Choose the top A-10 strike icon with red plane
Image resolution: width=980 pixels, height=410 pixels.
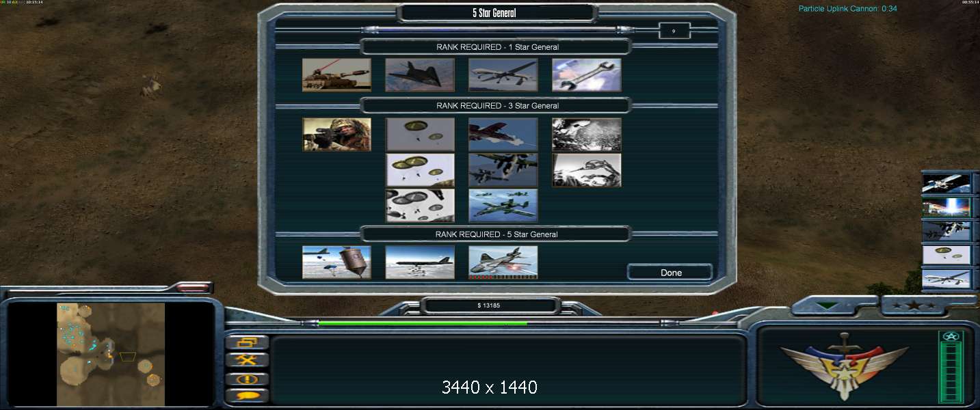tap(503, 135)
